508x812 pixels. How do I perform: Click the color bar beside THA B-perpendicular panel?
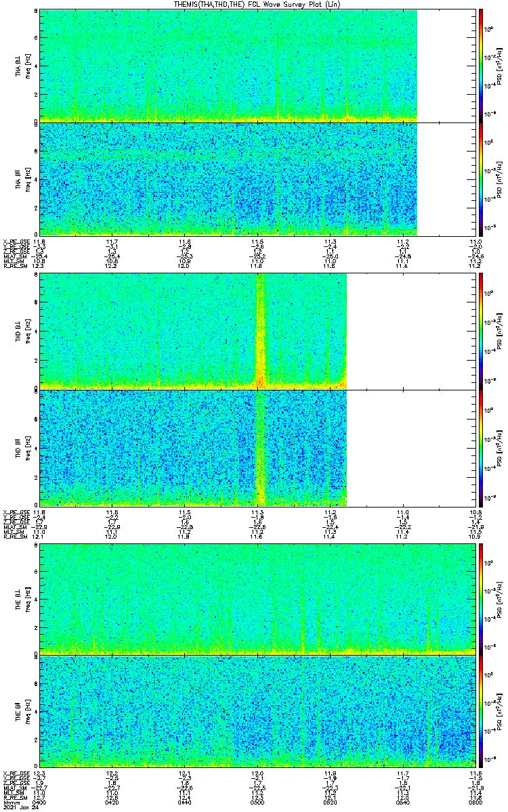(x=481, y=66)
